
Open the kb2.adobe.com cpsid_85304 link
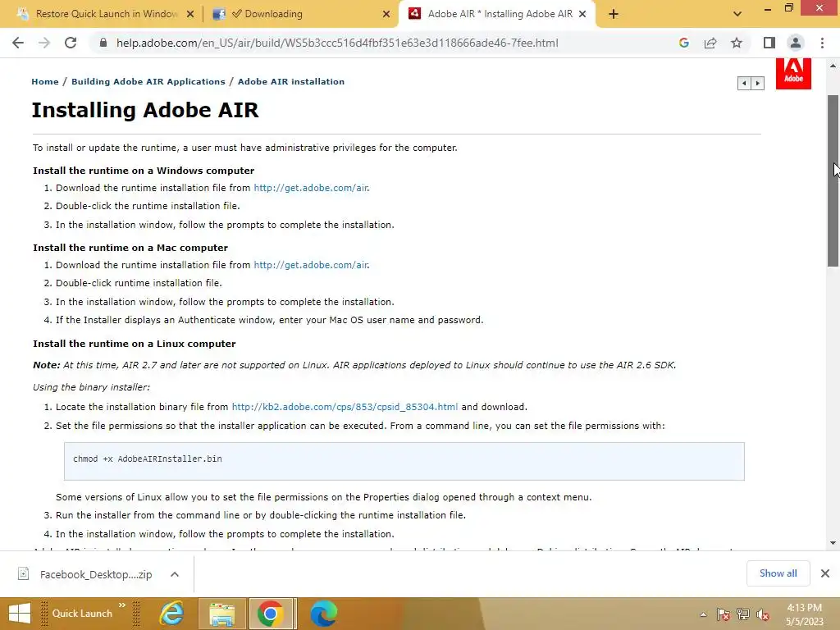pos(345,407)
